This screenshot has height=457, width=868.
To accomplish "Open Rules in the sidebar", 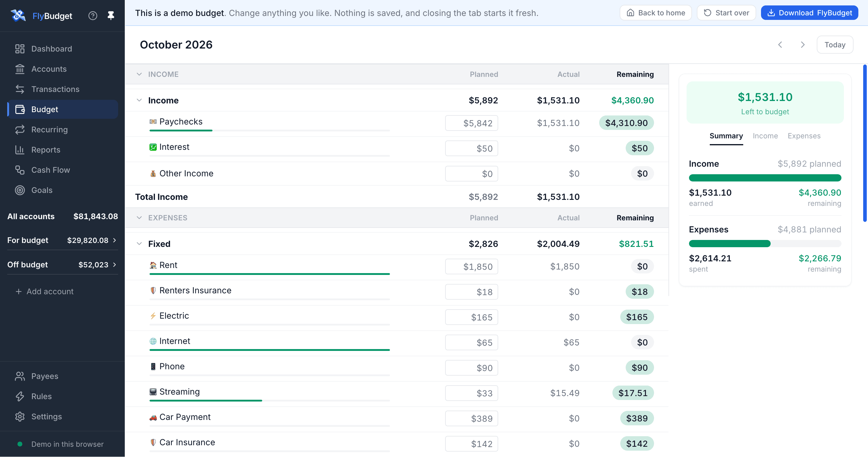I will click(x=63, y=396).
